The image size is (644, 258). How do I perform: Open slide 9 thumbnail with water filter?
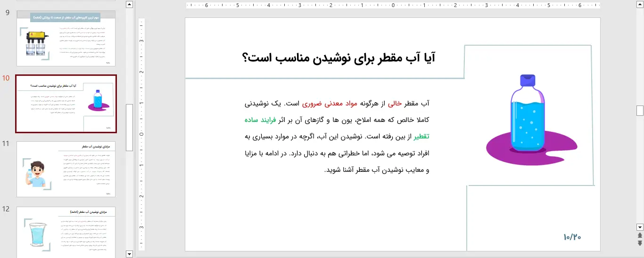tap(66, 39)
